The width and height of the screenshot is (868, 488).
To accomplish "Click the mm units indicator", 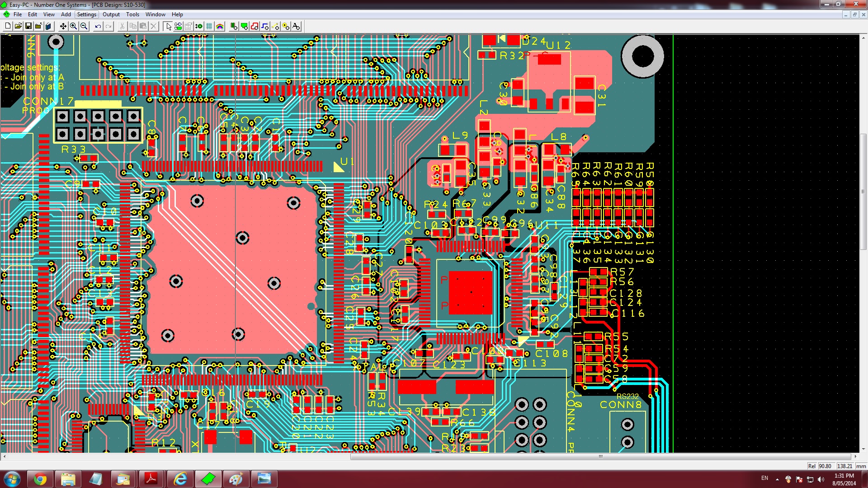I will 861,466.
